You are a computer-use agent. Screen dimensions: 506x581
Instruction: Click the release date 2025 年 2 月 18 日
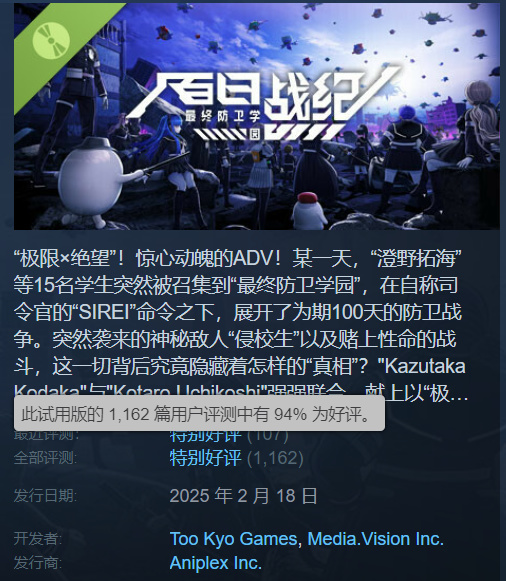pos(243,496)
